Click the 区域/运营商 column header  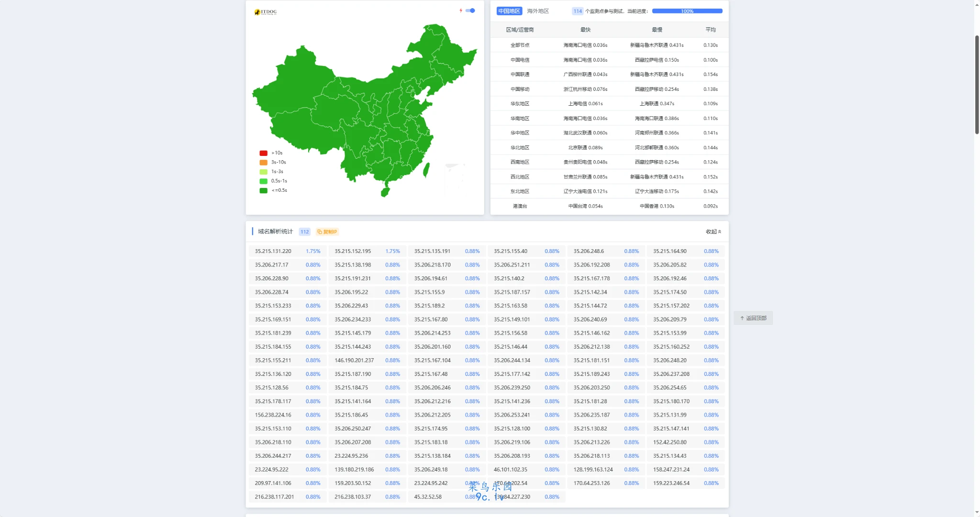pyautogui.click(x=520, y=30)
